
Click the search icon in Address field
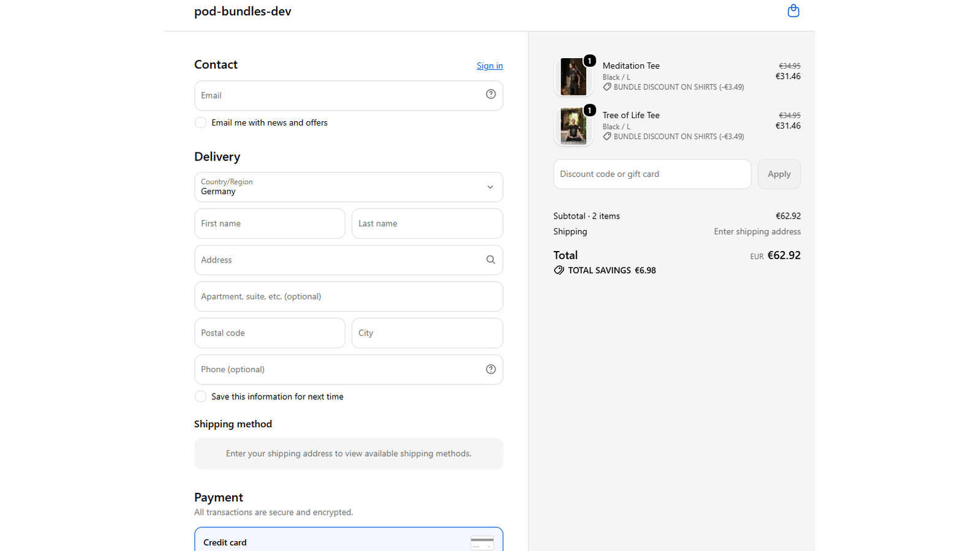(x=491, y=260)
